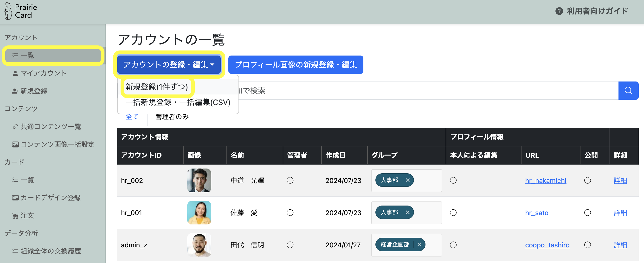Remove 人事部 tag from hr_002 row

[x=407, y=180]
